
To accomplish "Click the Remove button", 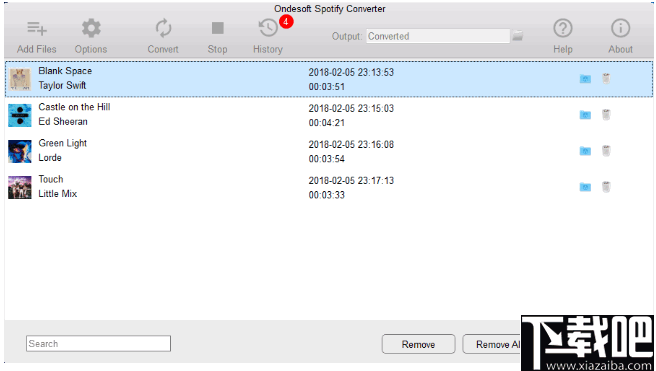I will coord(418,344).
